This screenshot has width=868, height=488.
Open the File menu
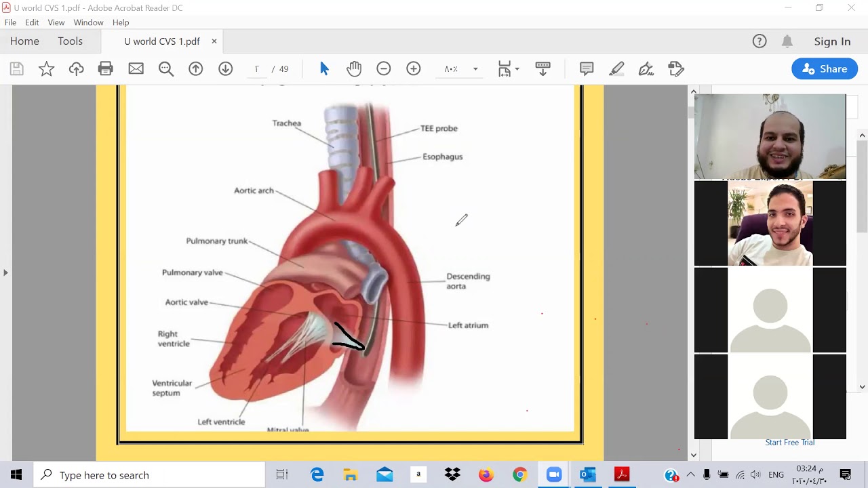(10, 22)
